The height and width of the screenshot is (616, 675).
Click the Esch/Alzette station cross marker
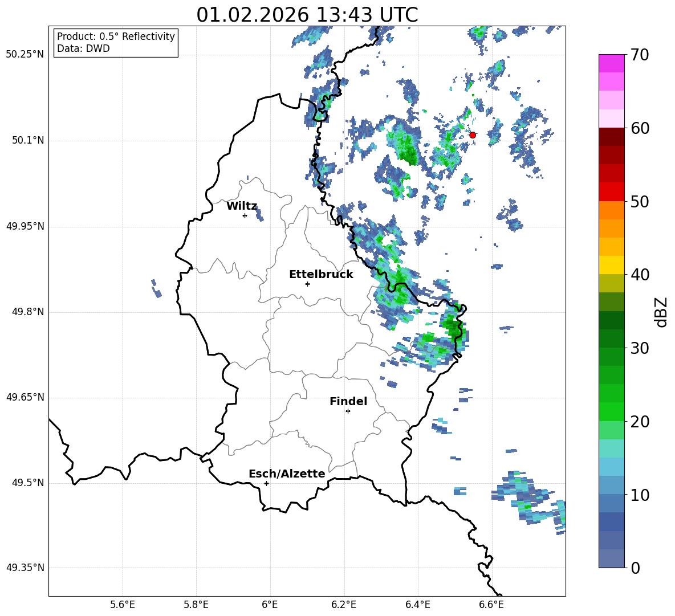266,483
